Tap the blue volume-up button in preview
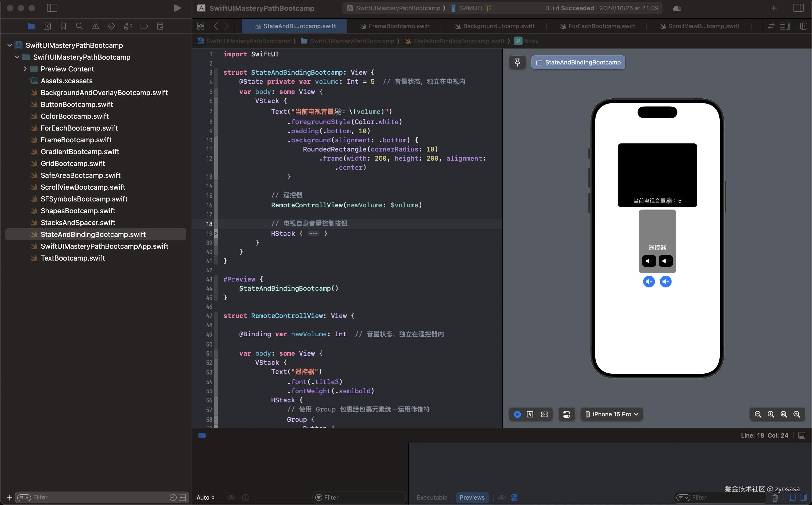This screenshot has height=505, width=812. 649,282
